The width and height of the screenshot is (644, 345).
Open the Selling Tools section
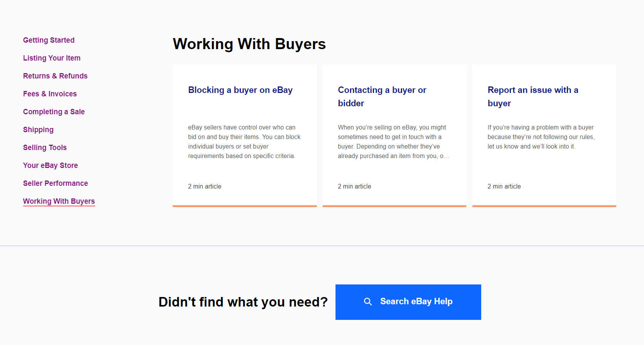coord(45,147)
